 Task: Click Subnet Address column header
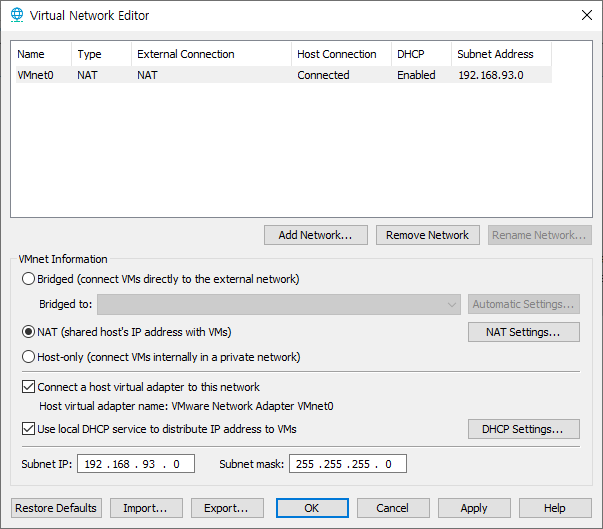click(x=501, y=54)
